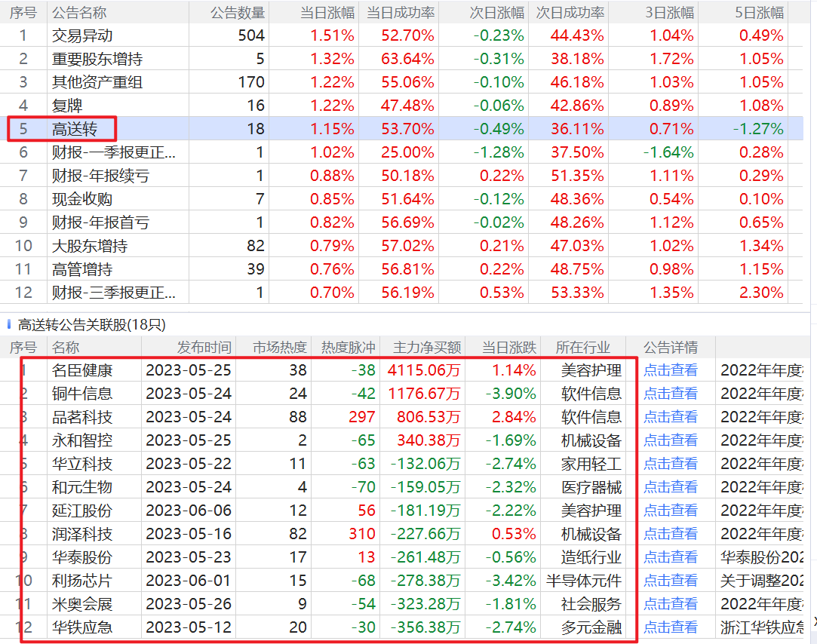Image resolution: width=817 pixels, height=644 pixels.
Task: Click the 市场热度 column header
Action: pyautogui.click(x=280, y=347)
